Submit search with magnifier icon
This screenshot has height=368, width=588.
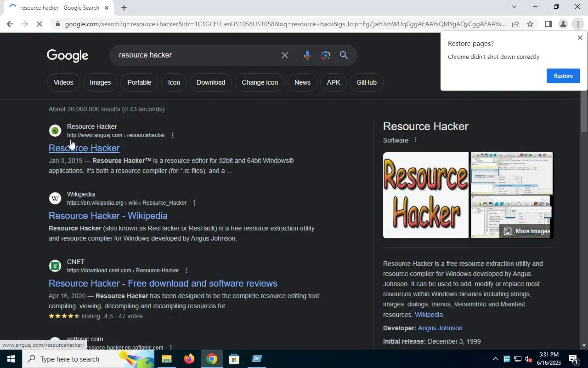(x=344, y=55)
